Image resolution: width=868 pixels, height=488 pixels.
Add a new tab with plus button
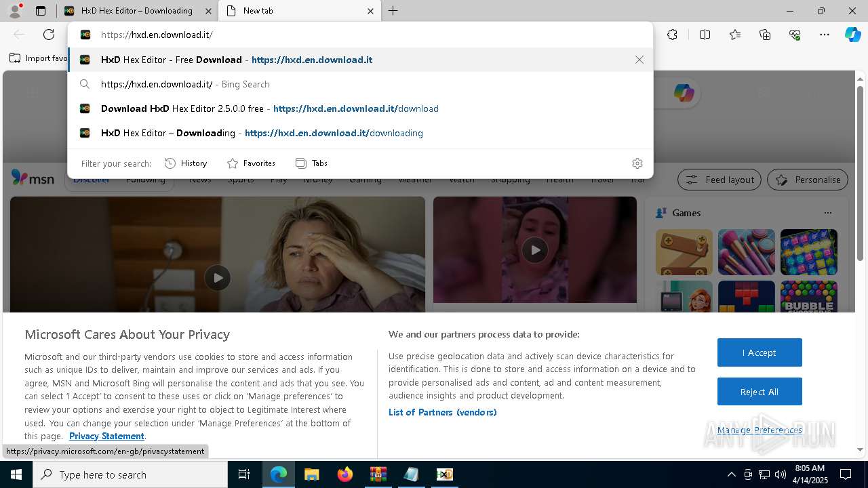(x=393, y=11)
